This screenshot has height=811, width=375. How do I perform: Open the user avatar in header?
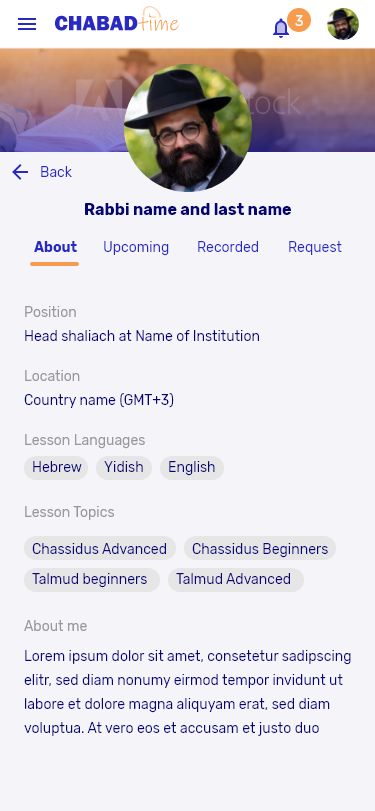click(343, 24)
